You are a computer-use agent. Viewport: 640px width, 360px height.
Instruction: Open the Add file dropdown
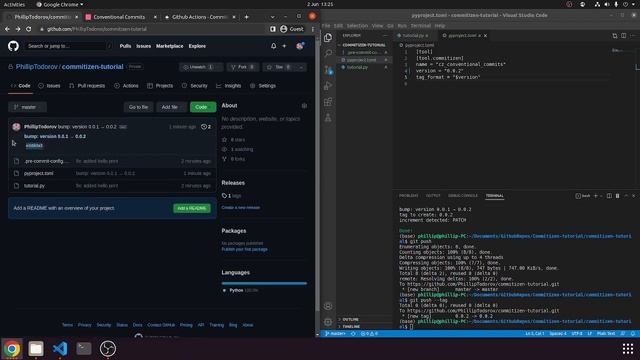pos(172,107)
